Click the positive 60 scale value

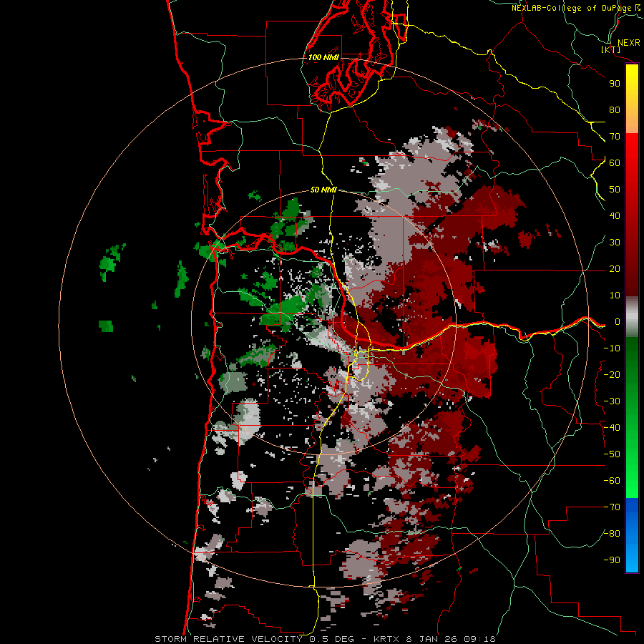point(615,163)
